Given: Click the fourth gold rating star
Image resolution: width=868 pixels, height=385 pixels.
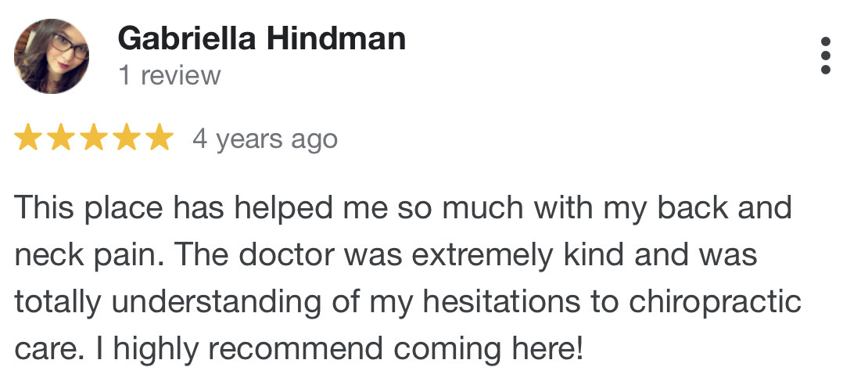Looking at the screenshot, I should click(127, 139).
